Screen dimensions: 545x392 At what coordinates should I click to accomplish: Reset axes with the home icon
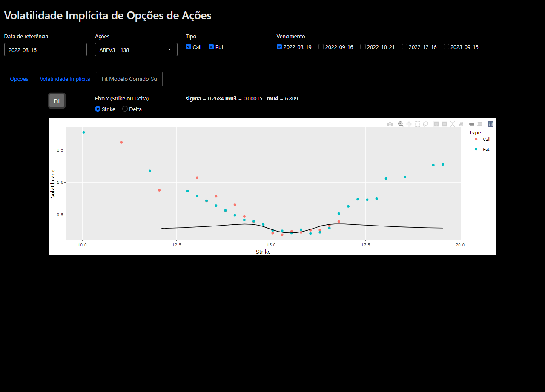point(461,124)
